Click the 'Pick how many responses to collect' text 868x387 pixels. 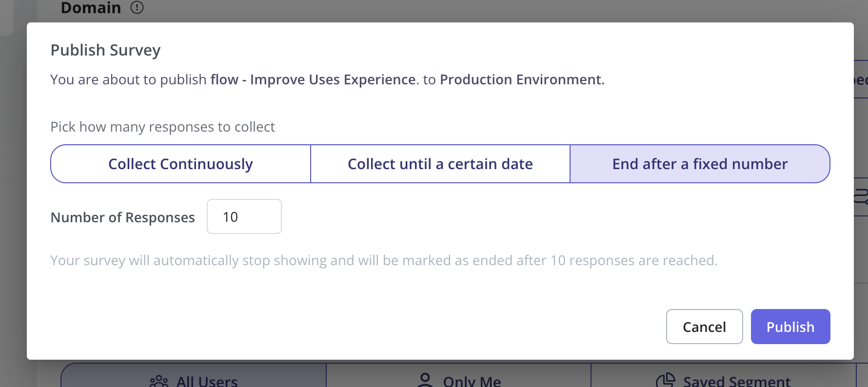[162, 127]
